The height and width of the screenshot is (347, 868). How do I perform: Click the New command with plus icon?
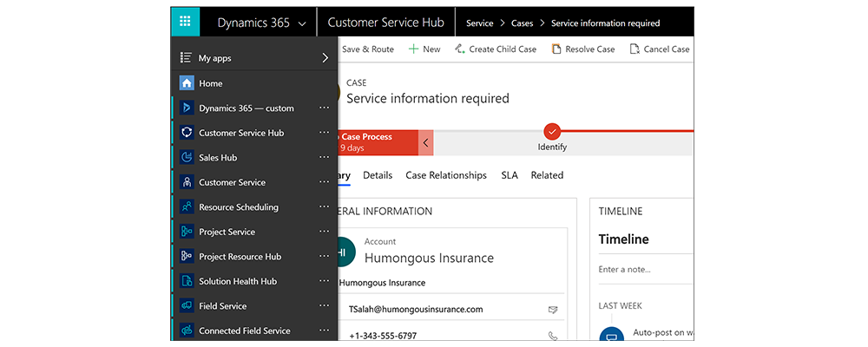click(424, 49)
